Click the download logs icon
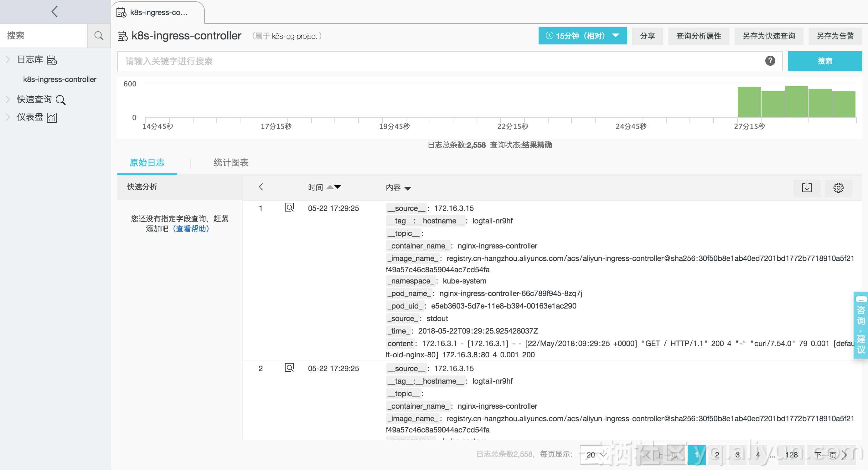The image size is (868, 470). (x=807, y=187)
